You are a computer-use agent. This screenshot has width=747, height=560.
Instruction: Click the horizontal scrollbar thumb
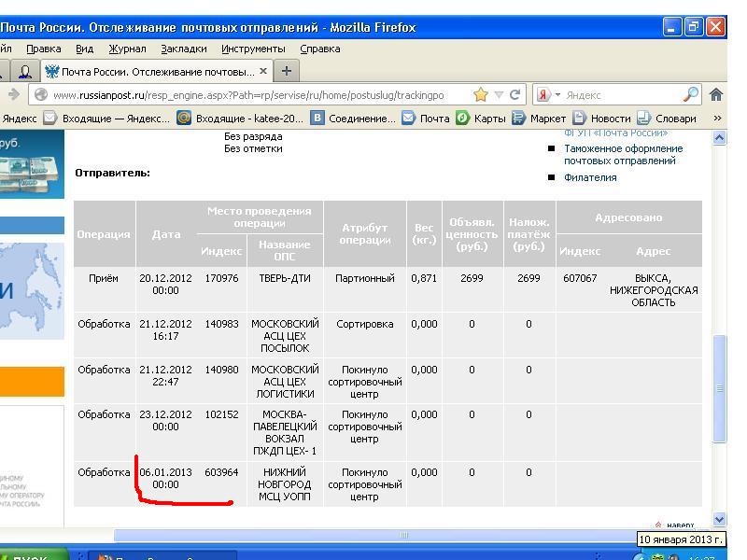(404, 535)
